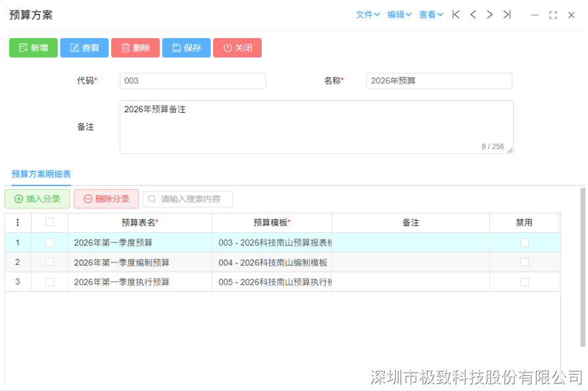
Task: Check row 2 selection checkbox
Action: (49, 262)
